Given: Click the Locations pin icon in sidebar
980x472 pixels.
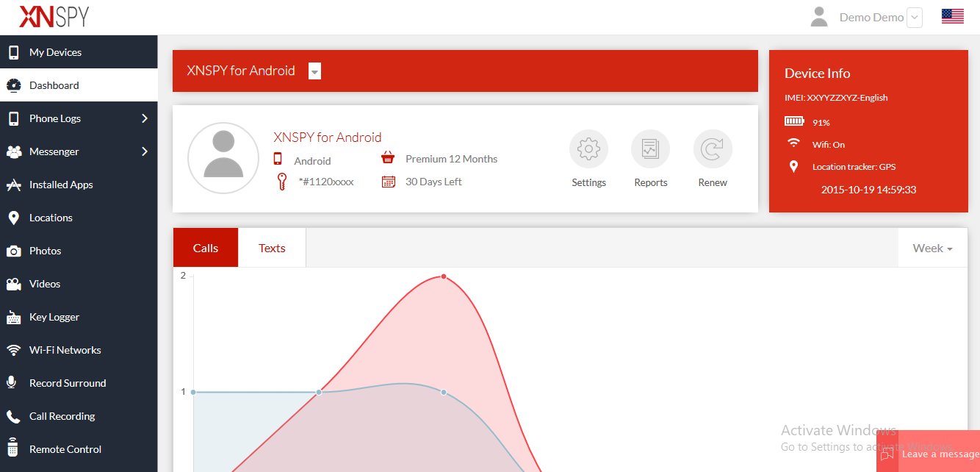Looking at the screenshot, I should pyautogui.click(x=13, y=218).
